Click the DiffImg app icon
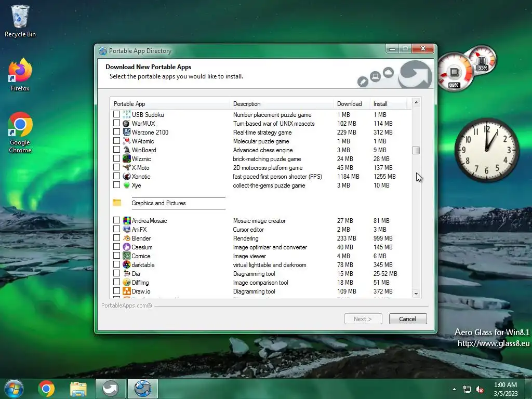 point(127,282)
